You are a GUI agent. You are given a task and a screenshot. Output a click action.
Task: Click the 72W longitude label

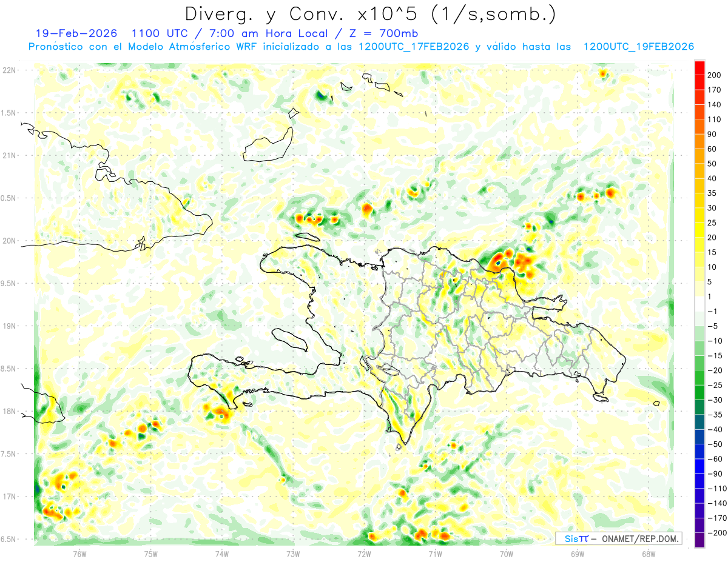point(364,554)
